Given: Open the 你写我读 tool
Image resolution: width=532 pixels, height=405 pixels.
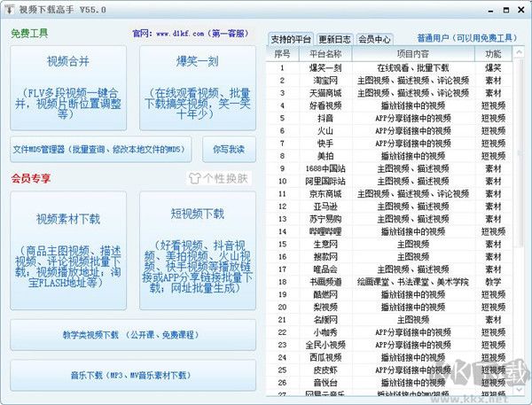Looking at the screenshot, I should 229,149.
